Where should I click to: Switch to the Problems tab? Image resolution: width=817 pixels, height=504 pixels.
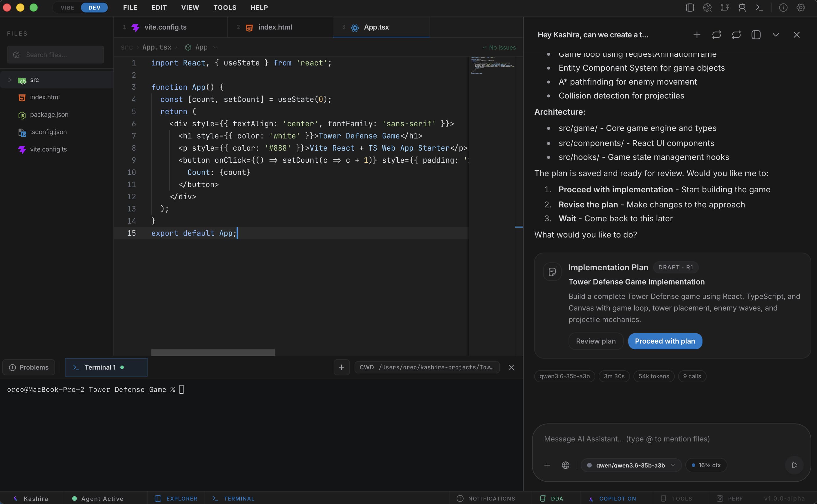(x=29, y=367)
